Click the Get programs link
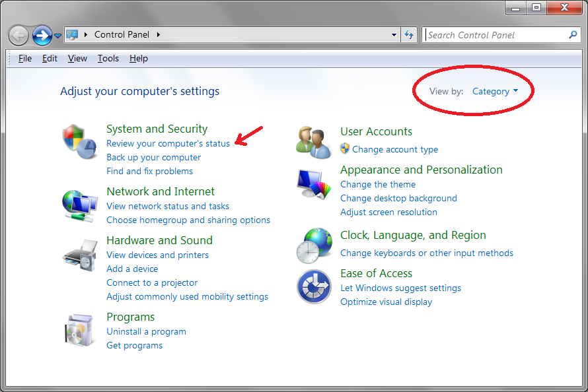Viewport: 588px width, 392px height. coord(134,345)
